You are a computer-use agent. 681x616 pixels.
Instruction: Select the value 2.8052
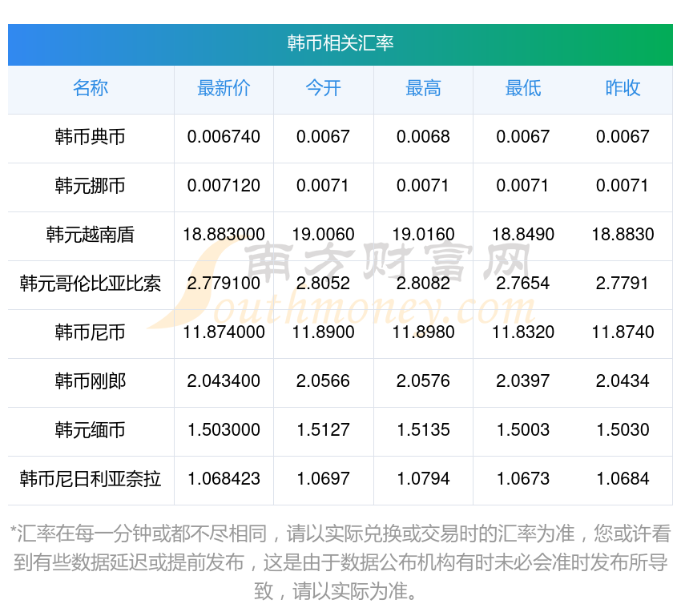(323, 284)
